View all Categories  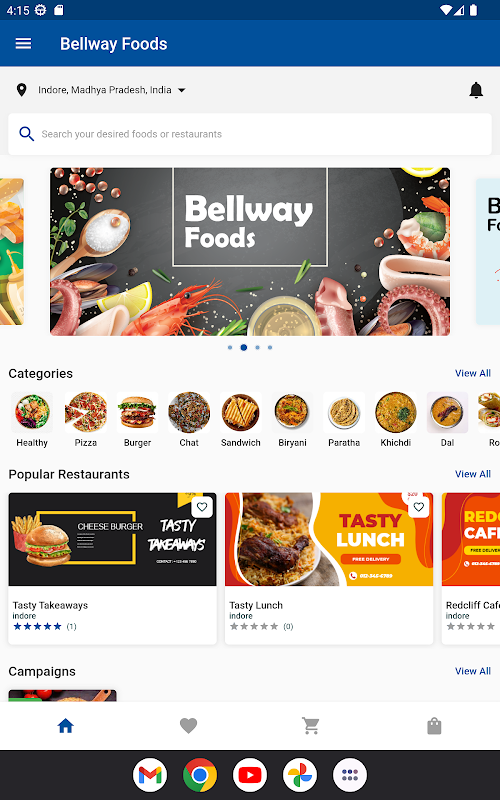pos(472,373)
